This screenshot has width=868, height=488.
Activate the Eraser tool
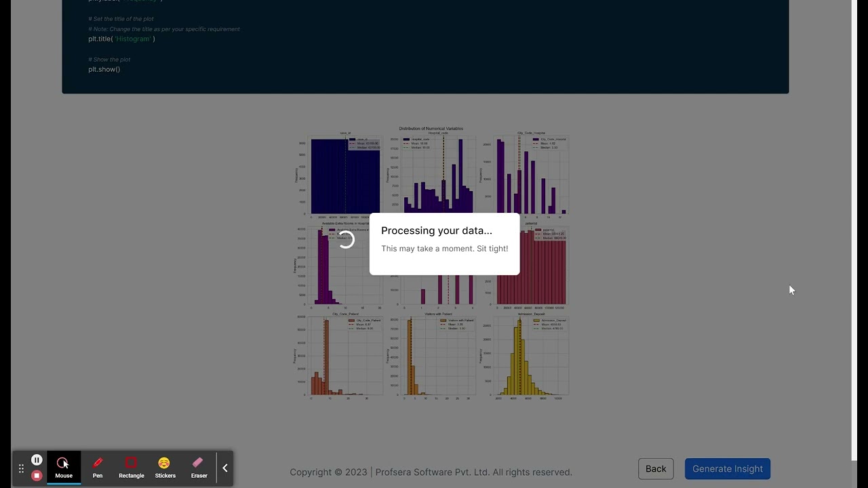tap(199, 468)
